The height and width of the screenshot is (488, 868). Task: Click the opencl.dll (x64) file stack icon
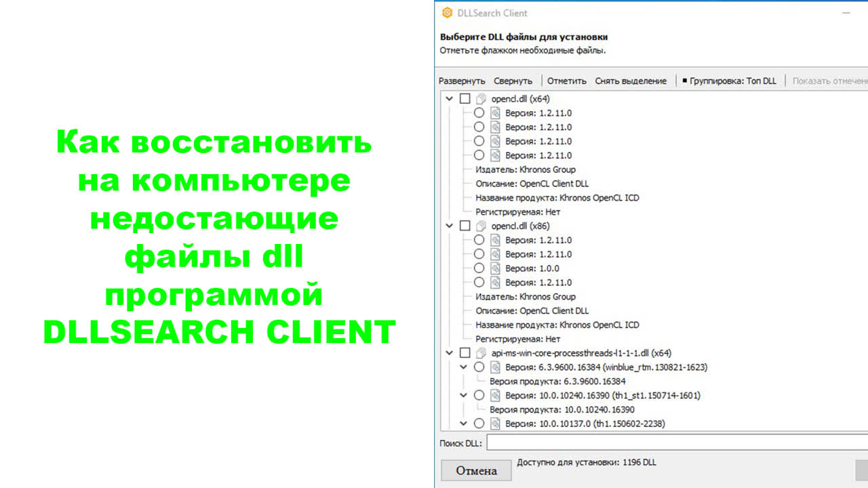pyautogui.click(x=481, y=99)
